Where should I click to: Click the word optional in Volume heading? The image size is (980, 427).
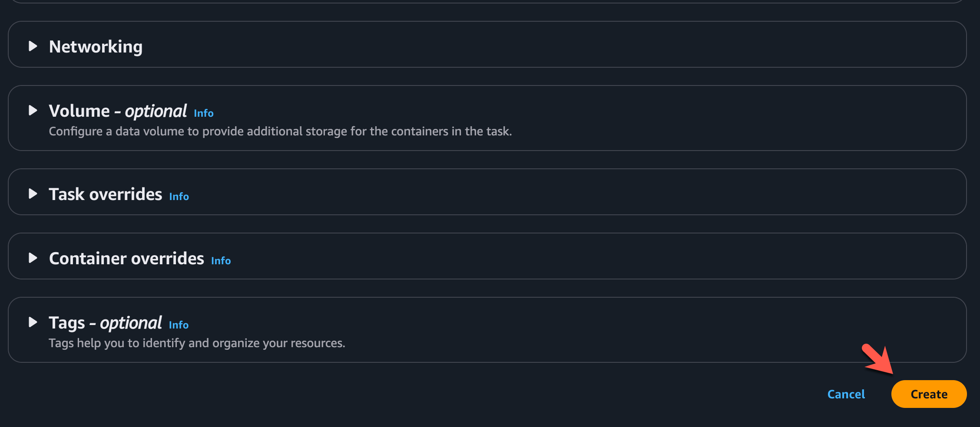(156, 111)
